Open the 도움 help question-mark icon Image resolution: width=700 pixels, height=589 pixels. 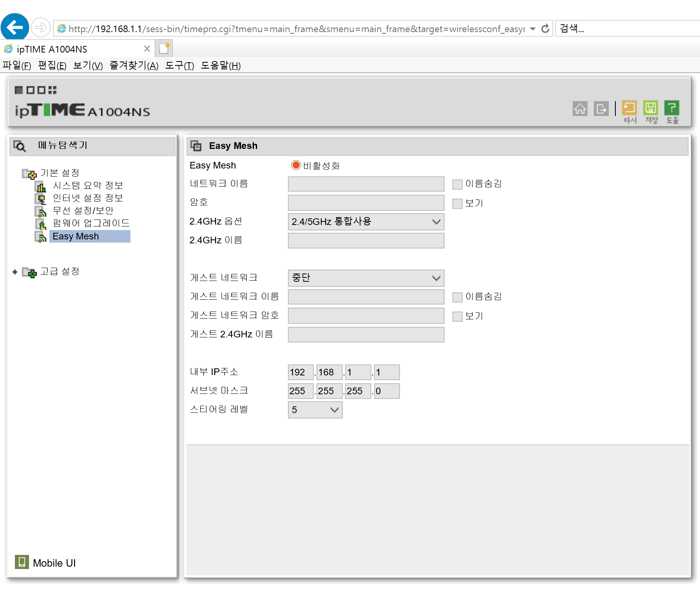point(672,108)
